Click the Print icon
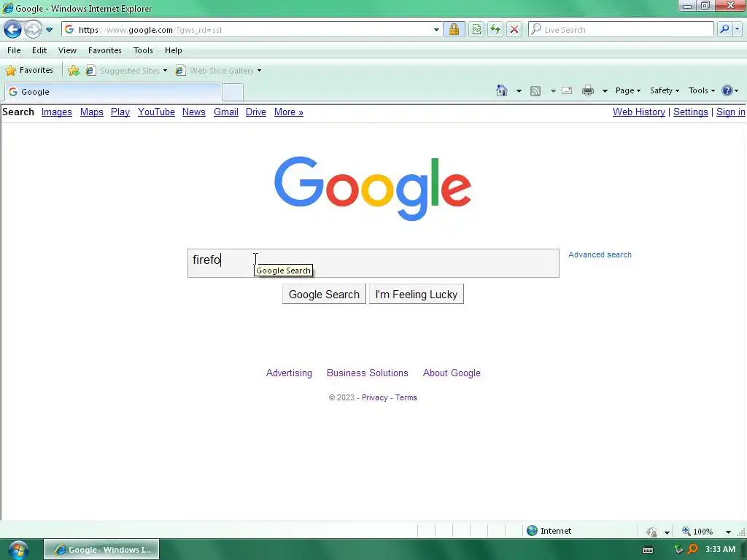Image resolution: width=747 pixels, height=560 pixels. click(x=588, y=90)
